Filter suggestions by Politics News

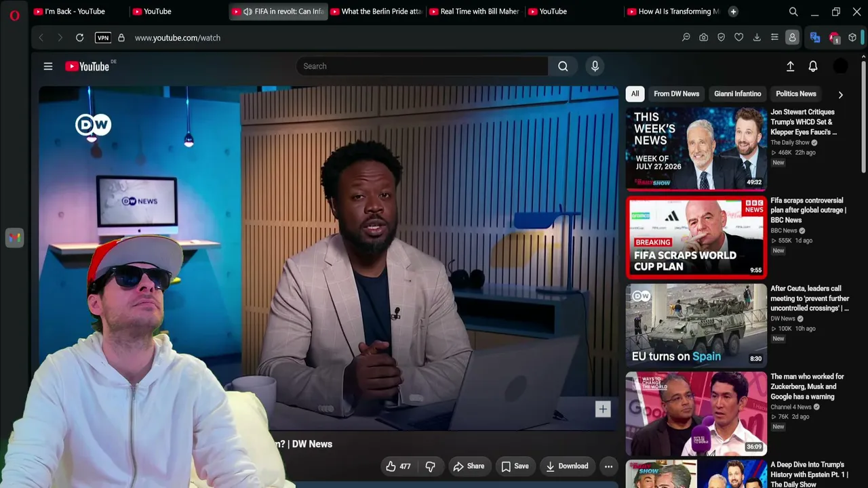pyautogui.click(x=796, y=94)
